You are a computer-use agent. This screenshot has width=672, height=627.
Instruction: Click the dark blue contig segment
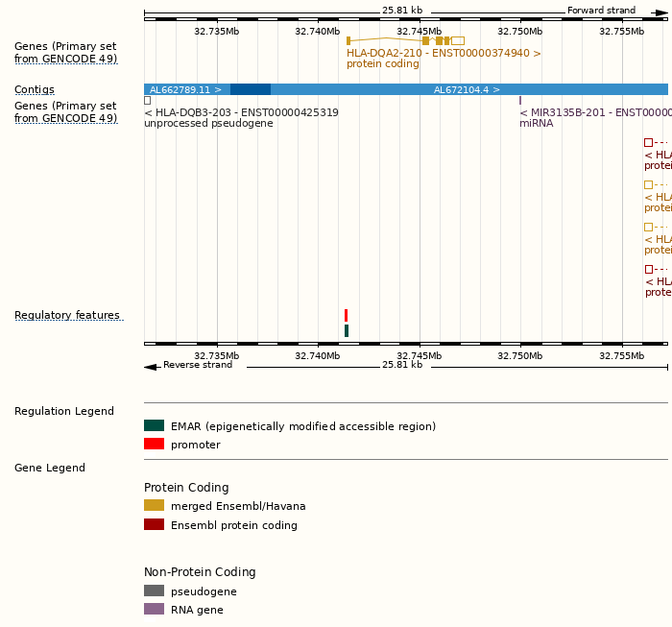pos(251,89)
